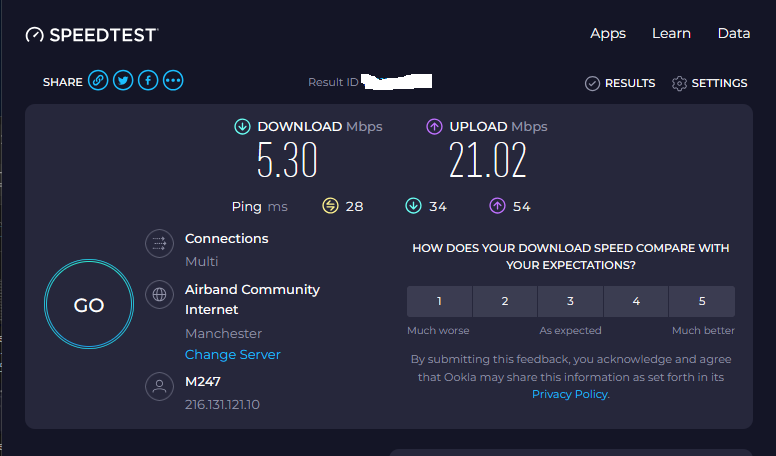The image size is (776, 456).
Task: Open the Data menu
Action: coord(734,33)
